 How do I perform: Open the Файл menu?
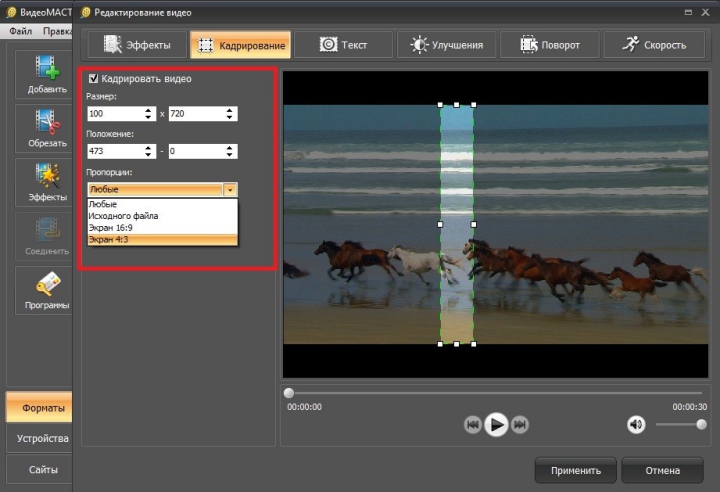20,31
